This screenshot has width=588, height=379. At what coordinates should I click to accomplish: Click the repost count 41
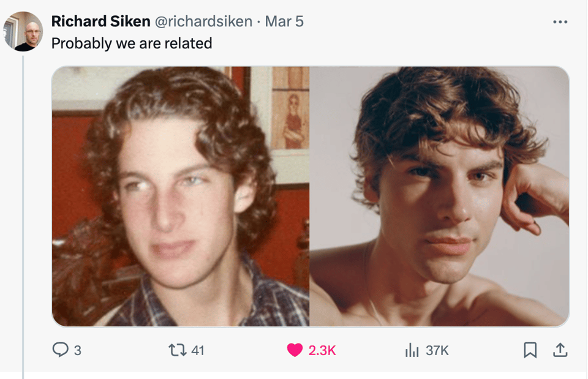point(197,350)
